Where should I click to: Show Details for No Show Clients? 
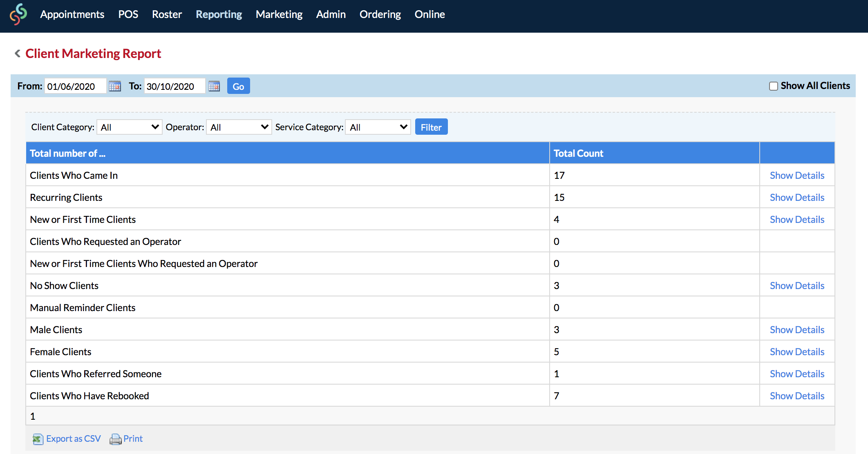(797, 285)
